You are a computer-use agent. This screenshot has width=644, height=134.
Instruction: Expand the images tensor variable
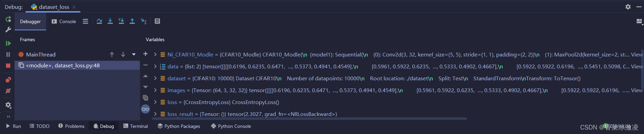[x=155, y=90]
